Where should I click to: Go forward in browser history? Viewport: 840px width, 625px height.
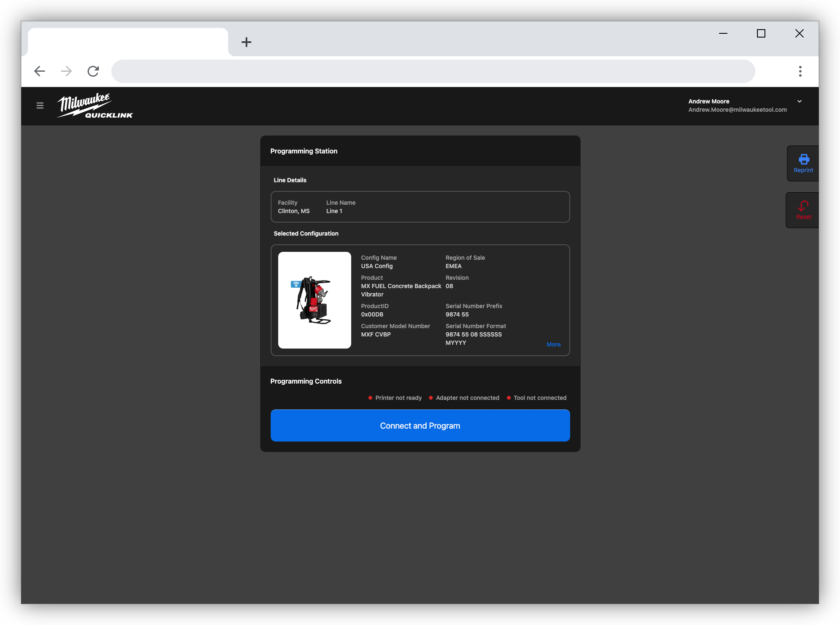[x=66, y=71]
